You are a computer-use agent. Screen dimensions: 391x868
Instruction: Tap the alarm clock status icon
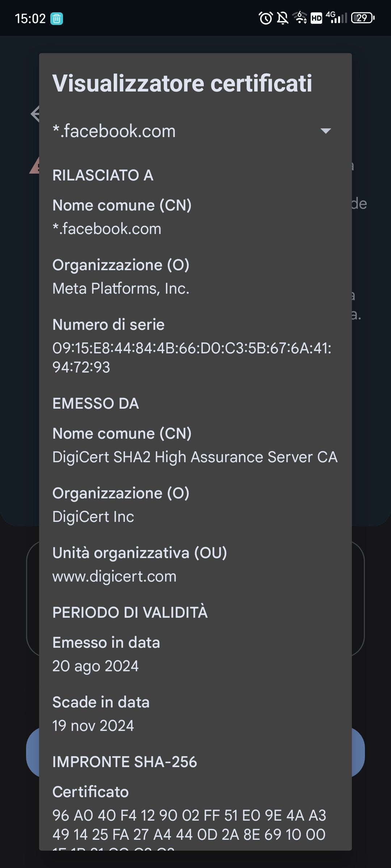[x=266, y=18]
